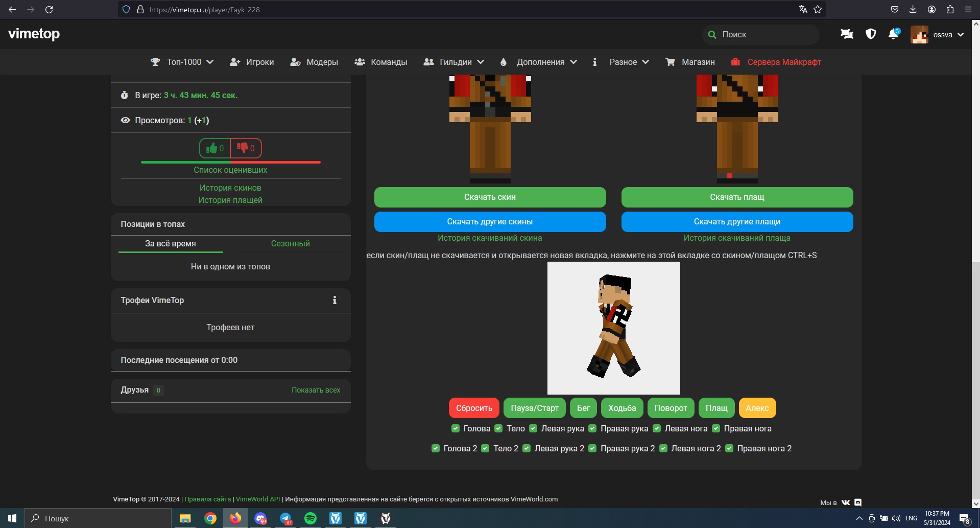Click the thumbs down dislike icon
The image size is (980, 528).
point(243,148)
